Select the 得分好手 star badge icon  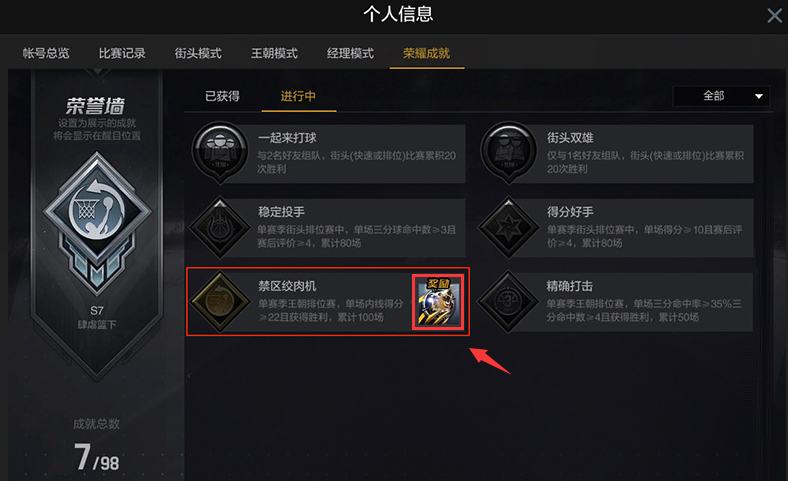pos(508,228)
